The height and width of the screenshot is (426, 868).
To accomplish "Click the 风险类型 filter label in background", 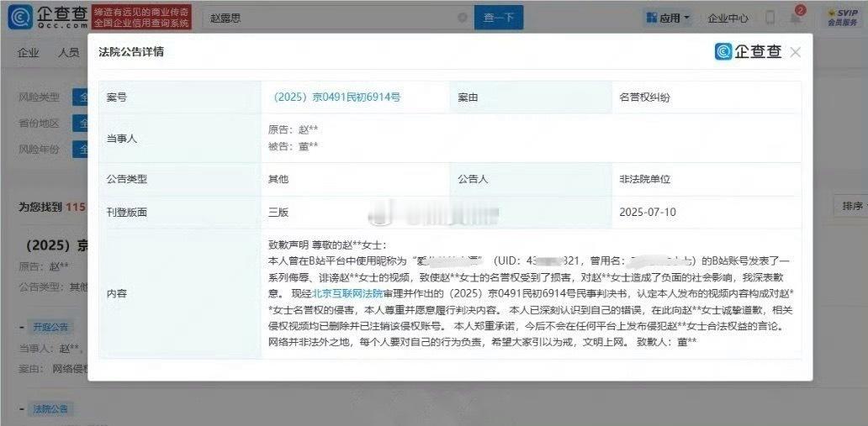I will pos(39,97).
